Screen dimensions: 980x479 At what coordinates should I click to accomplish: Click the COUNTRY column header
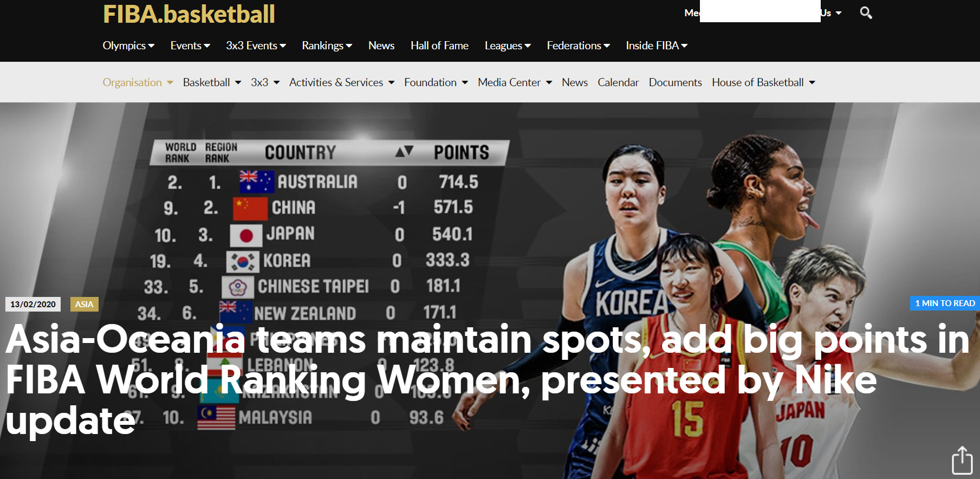coord(301,152)
